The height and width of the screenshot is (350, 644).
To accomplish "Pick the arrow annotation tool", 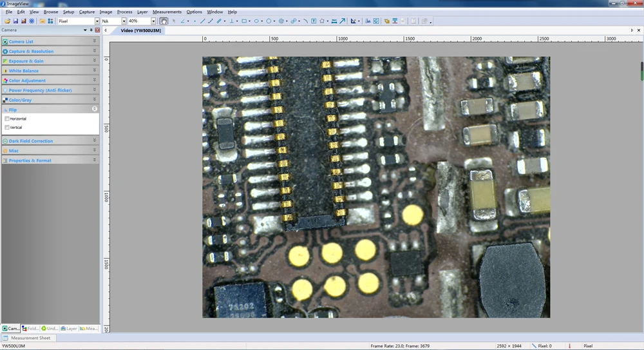I will point(343,21).
